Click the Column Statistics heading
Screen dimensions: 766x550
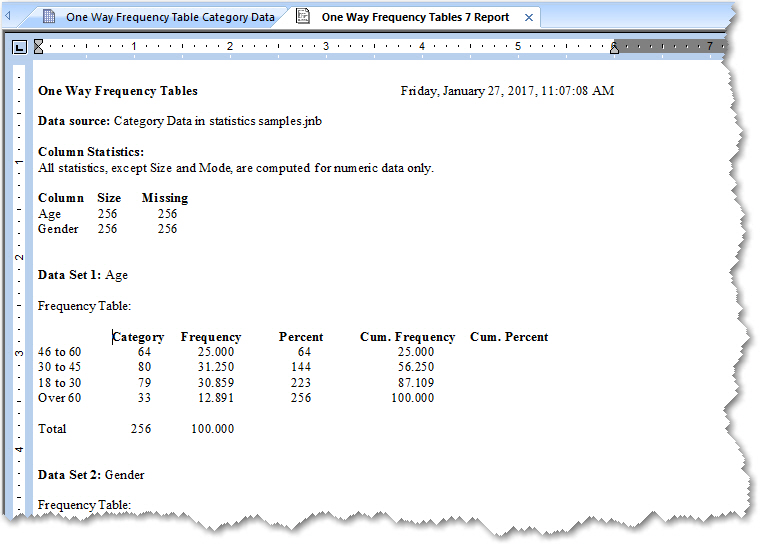(x=91, y=152)
